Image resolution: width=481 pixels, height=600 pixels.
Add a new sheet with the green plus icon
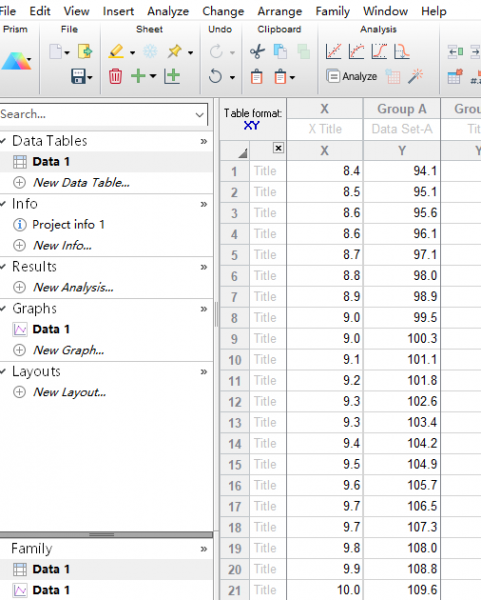[x=138, y=76]
